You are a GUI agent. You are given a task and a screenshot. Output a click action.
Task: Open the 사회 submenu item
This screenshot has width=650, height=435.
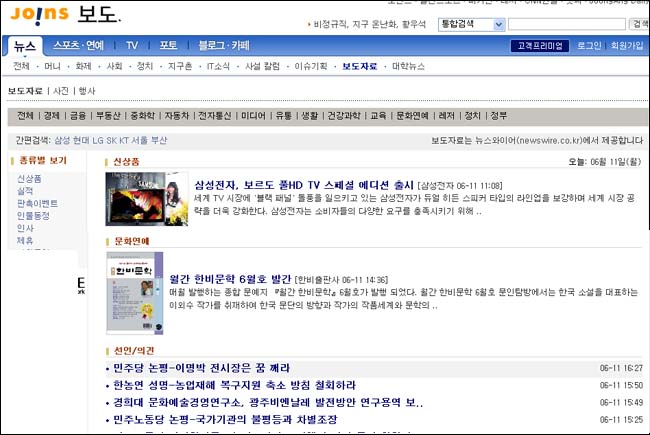tap(114, 66)
